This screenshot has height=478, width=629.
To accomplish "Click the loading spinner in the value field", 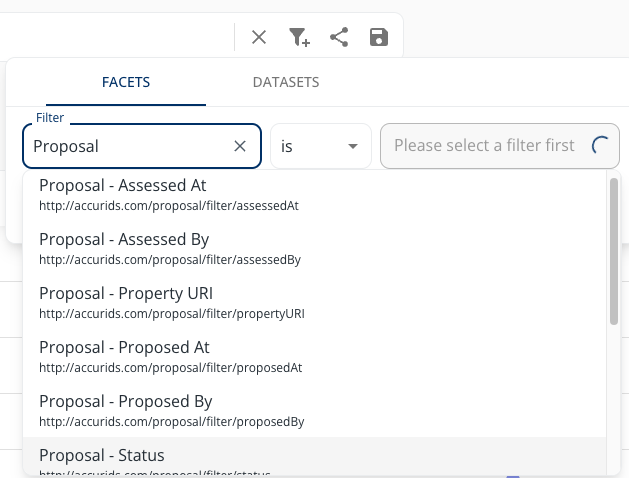I will click(601, 146).
